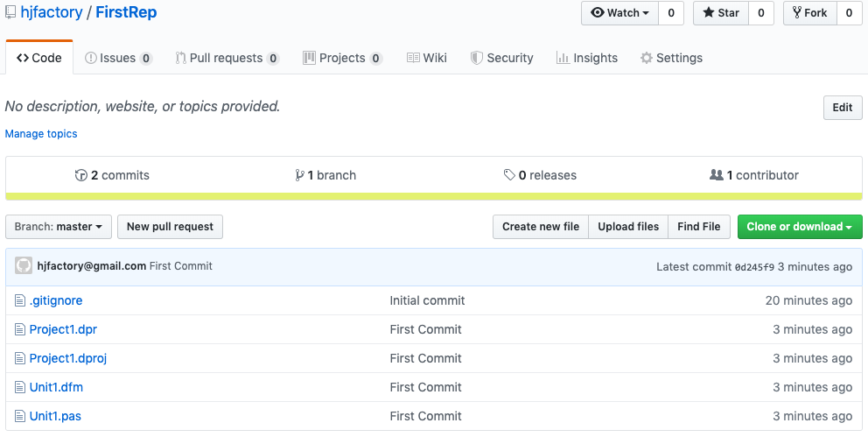Open the Wiki tab

pyautogui.click(x=426, y=58)
